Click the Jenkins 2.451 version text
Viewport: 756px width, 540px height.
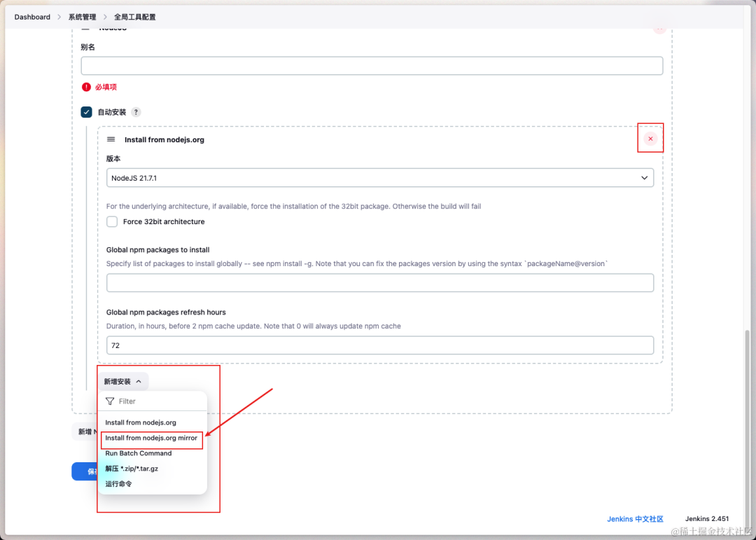click(x=707, y=519)
